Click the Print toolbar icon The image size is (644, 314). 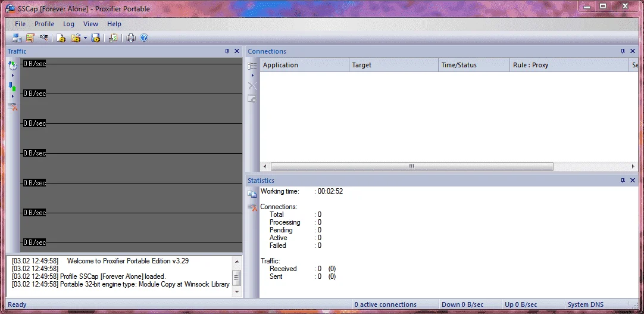[x=131, y=38]
